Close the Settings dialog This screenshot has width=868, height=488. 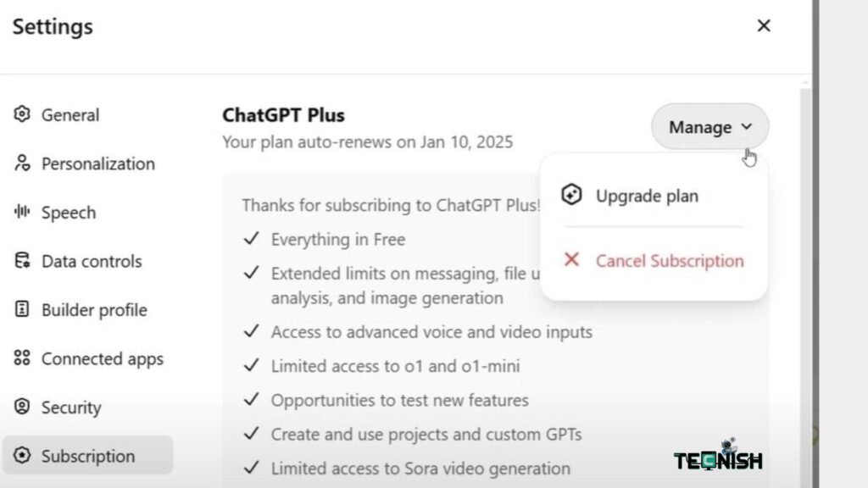click(764, 26)
